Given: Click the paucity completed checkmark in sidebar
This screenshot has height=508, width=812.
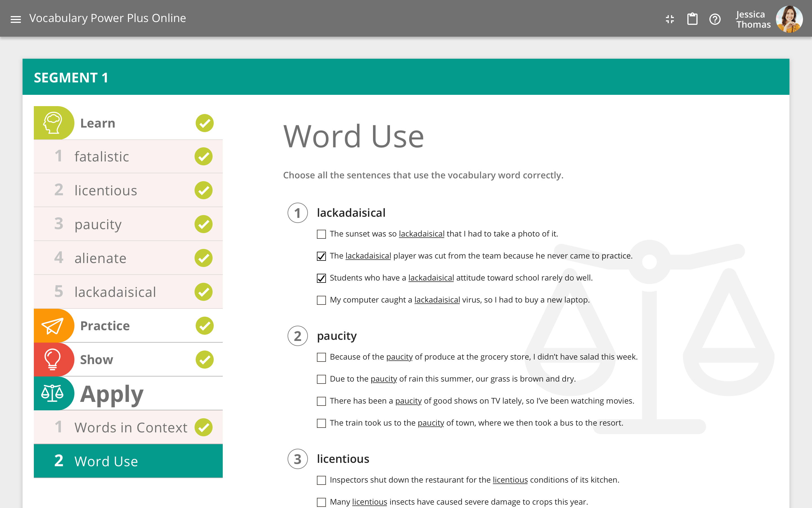Looking at the screenshot, I should [x=203, y=224].
